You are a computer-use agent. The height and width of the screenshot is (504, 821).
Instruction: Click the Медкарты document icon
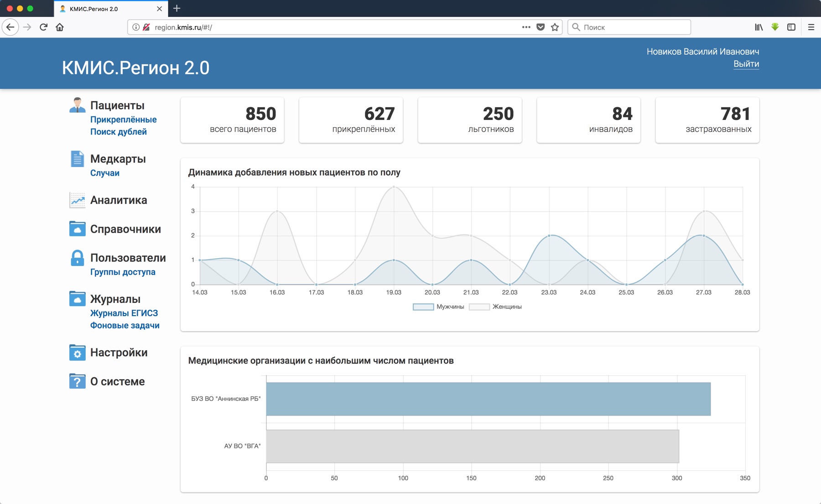click(x=77, y=159)
